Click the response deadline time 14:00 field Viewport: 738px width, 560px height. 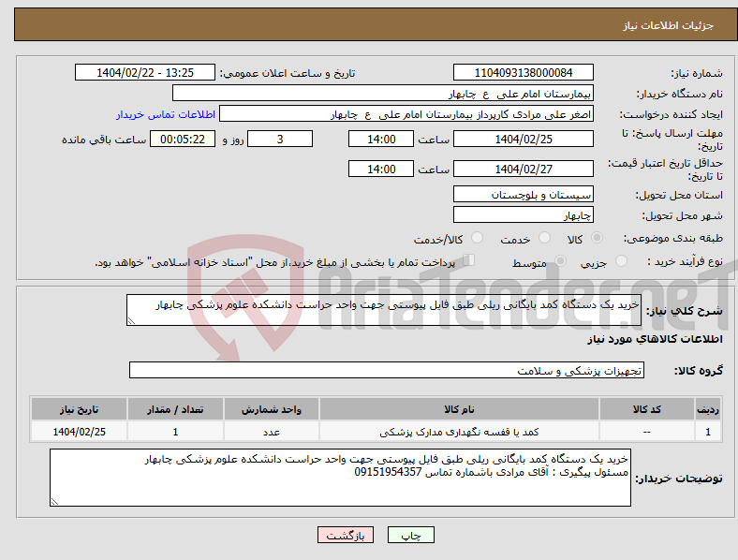[381, 139]
